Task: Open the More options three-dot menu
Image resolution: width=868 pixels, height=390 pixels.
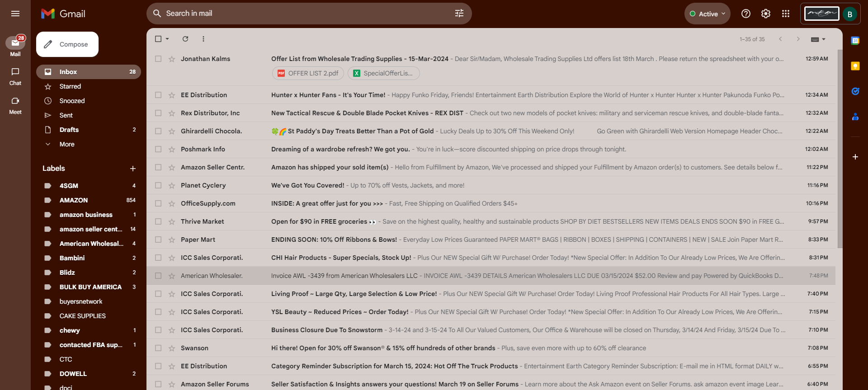Action: (x=203, y=39)
